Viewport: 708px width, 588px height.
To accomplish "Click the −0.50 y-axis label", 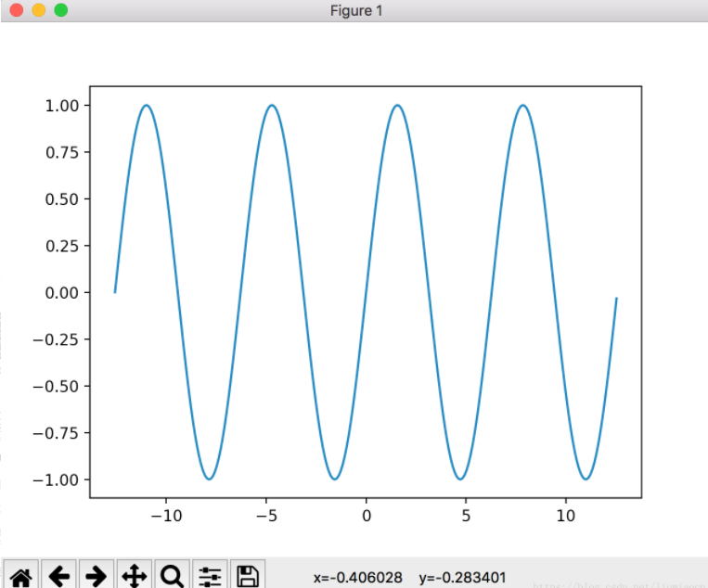I will coord(56,387).
